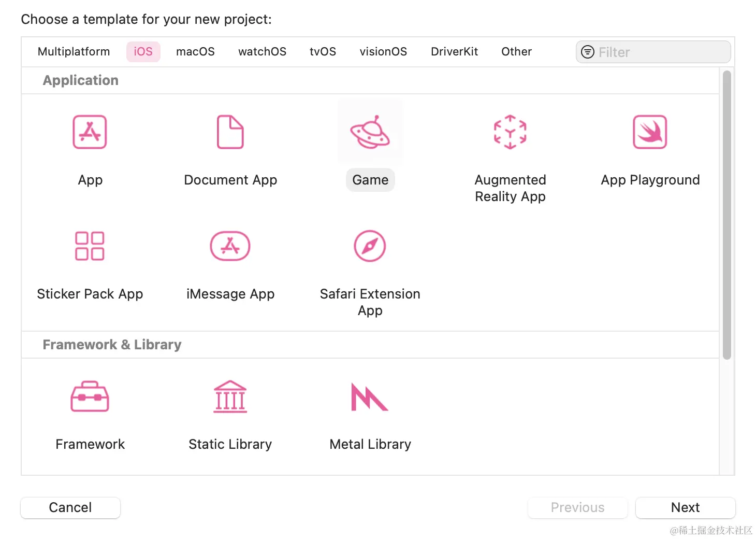Click the 'Augmented Reality App' label
This screenshot has height=539, width=756.
510,188
